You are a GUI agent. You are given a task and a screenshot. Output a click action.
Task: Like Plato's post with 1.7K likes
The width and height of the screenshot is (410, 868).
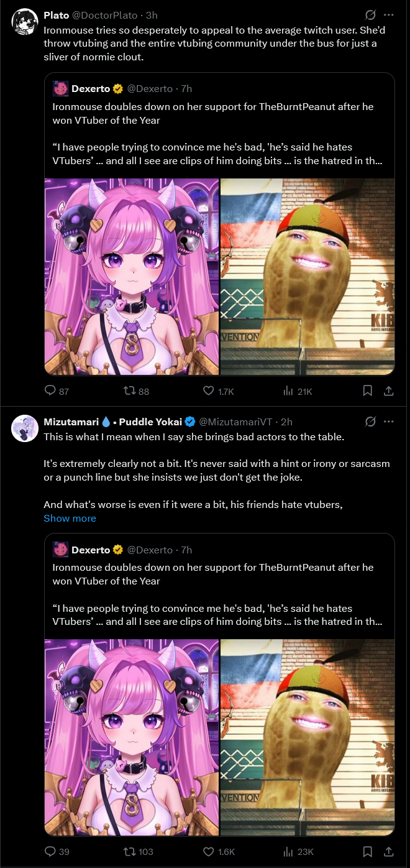point(218,390)
